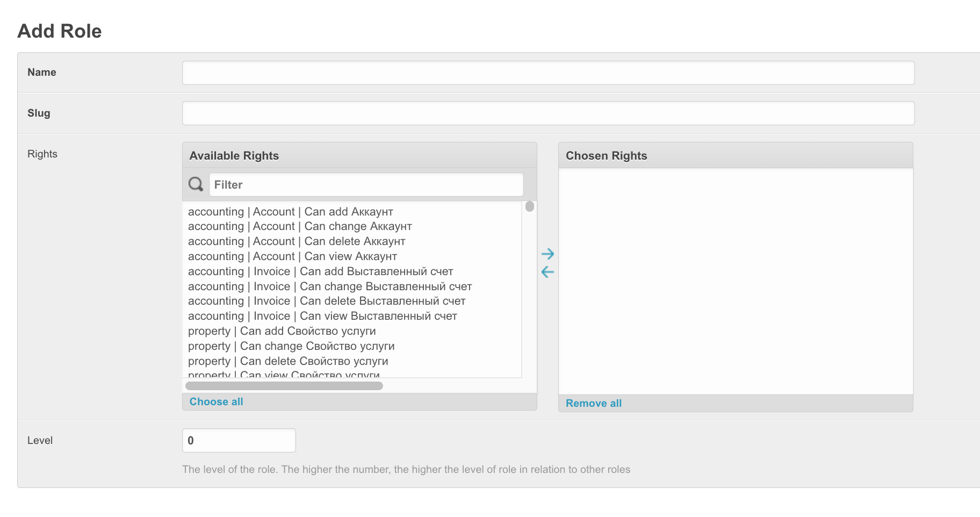This screenshot has width=980, height=517.
Task: Select 'property | Can add Свойство услуги'
Action: click(282, 331)
